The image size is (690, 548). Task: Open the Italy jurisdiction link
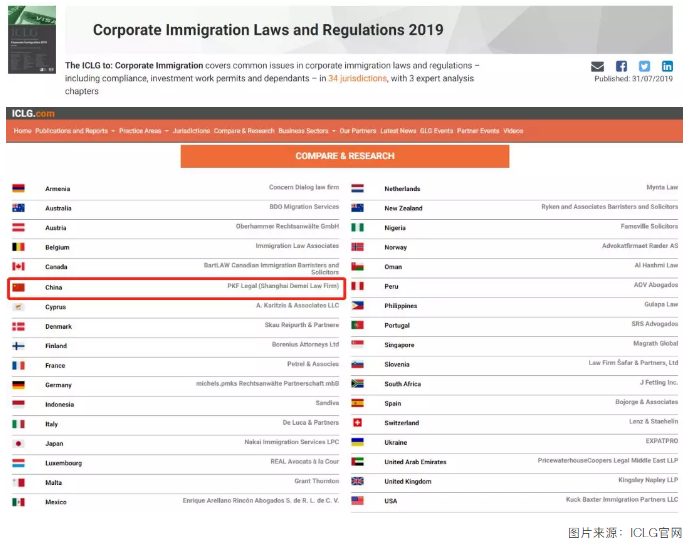(51, 424)
